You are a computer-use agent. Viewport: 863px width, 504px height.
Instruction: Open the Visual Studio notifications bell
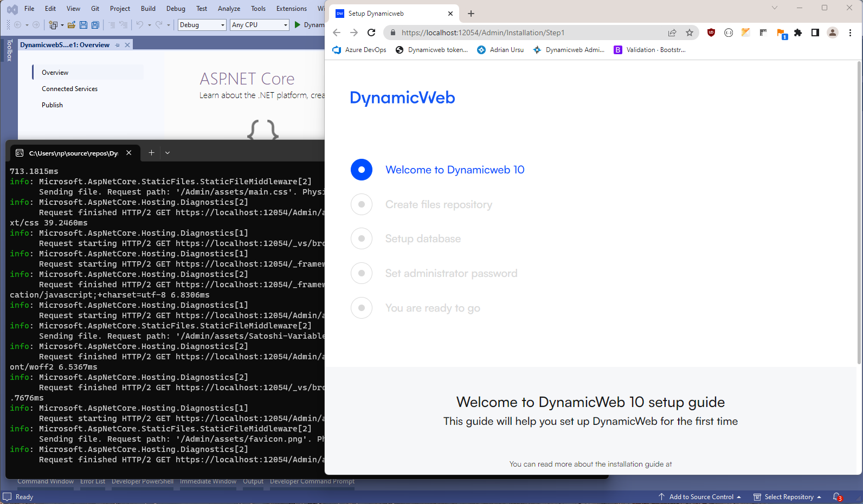click(838, 497)
